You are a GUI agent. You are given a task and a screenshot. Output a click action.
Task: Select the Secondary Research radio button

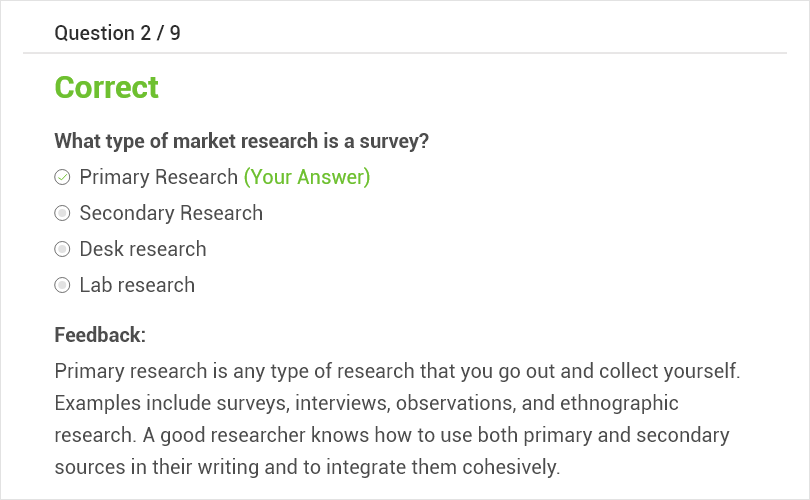[62, 213]
